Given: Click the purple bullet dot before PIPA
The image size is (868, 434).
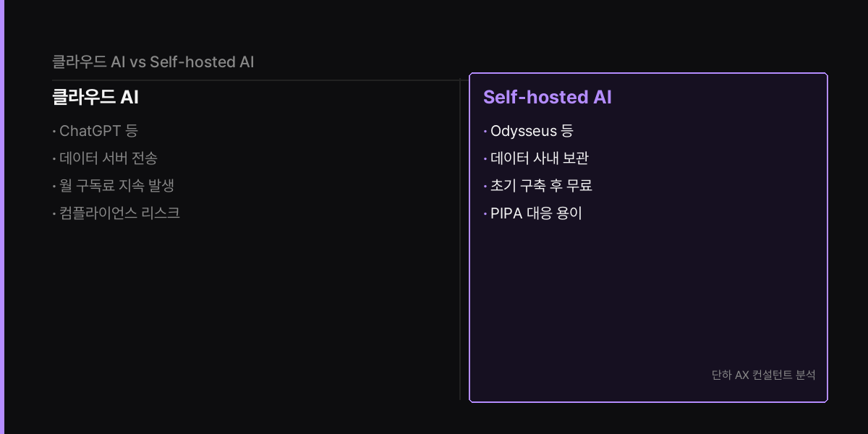Looking at the screenshot, I should click(x=485, y=213).
